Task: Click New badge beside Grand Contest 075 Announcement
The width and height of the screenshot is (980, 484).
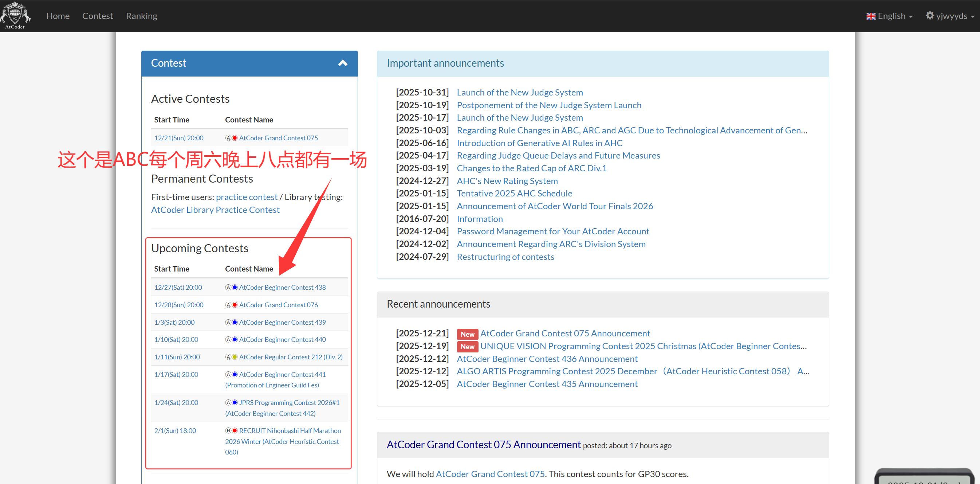Action: click(x=467, y=334)
